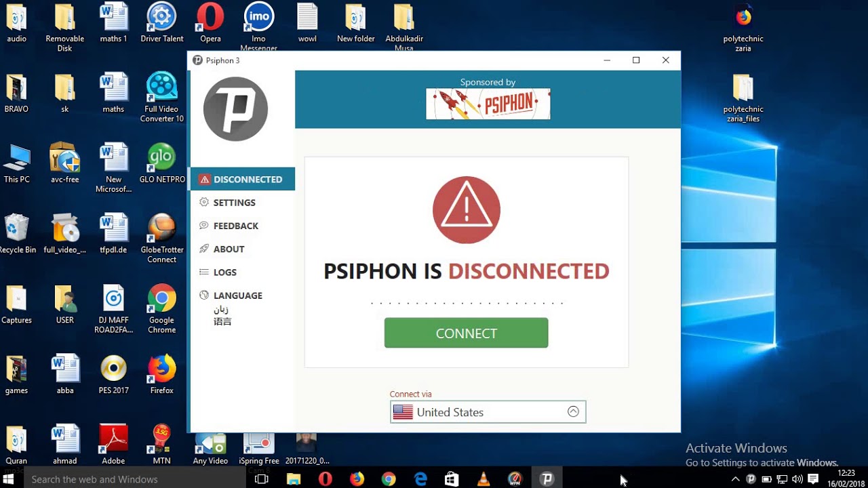Click the feedback speech bubble icon

pos(204,225)
